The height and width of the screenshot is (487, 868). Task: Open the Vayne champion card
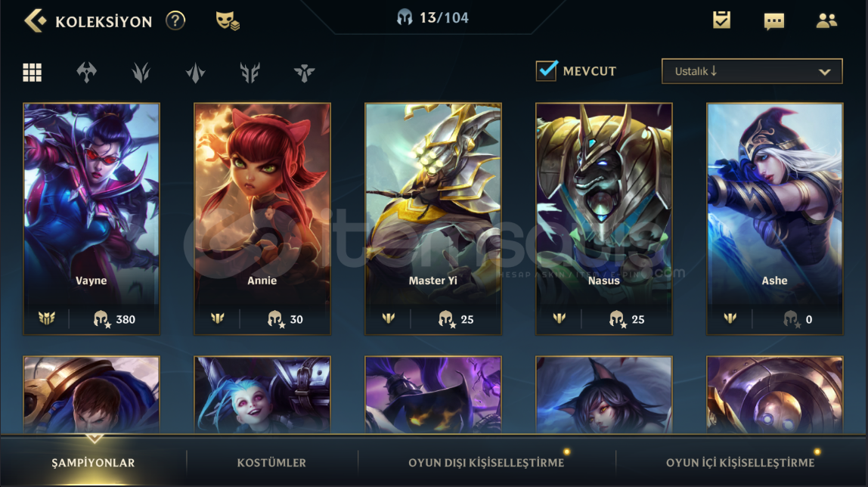pyautogui.click(x=91, y=219)
